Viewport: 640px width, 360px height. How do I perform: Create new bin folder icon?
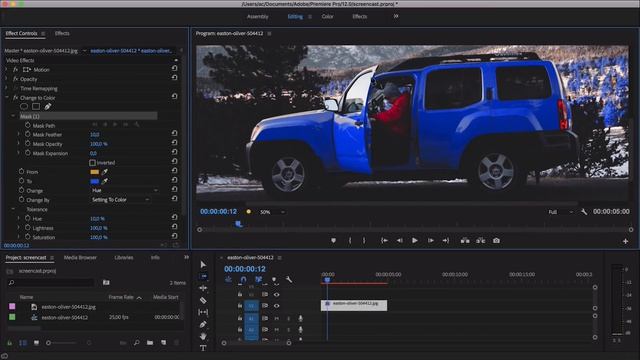(150, 343)
